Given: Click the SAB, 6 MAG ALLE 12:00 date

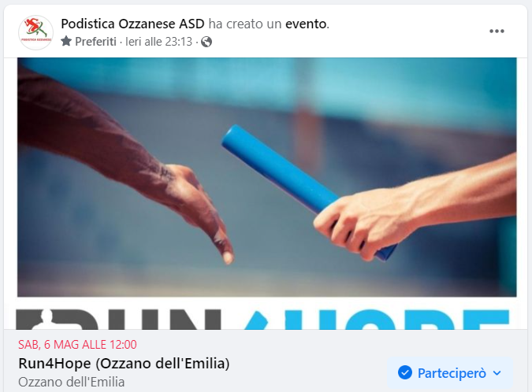Looking at the screenshot, I should click(x=77, y=345).
